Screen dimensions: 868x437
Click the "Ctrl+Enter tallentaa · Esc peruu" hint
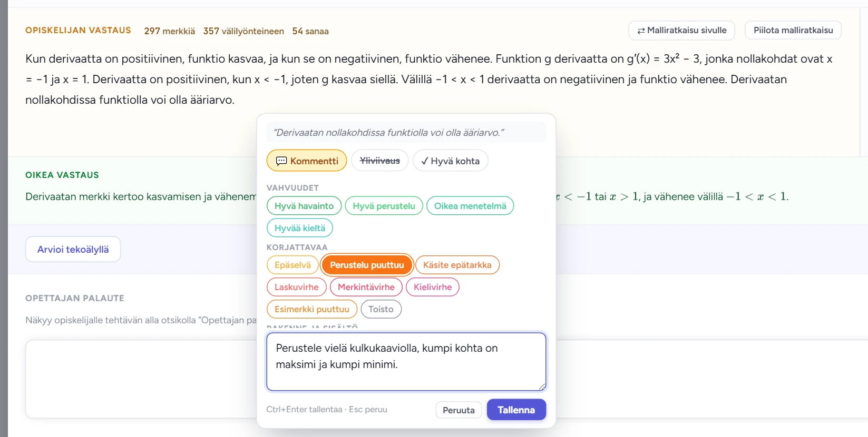tap(327, 410)
